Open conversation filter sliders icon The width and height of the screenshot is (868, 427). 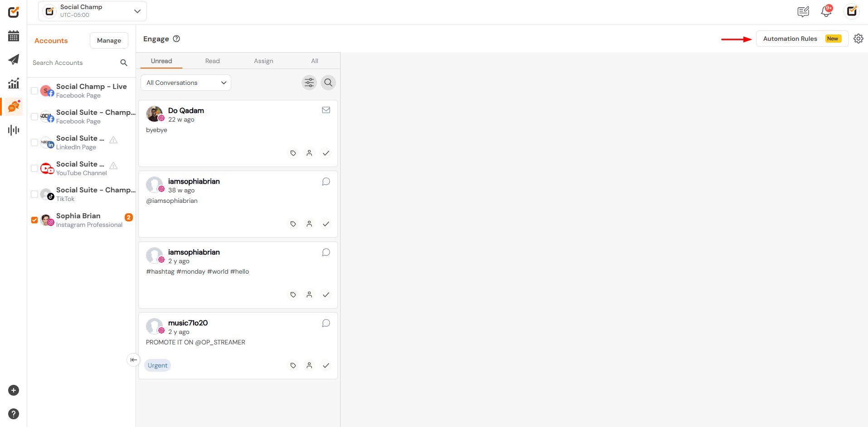pyautogui.click(x=309, y=83)
